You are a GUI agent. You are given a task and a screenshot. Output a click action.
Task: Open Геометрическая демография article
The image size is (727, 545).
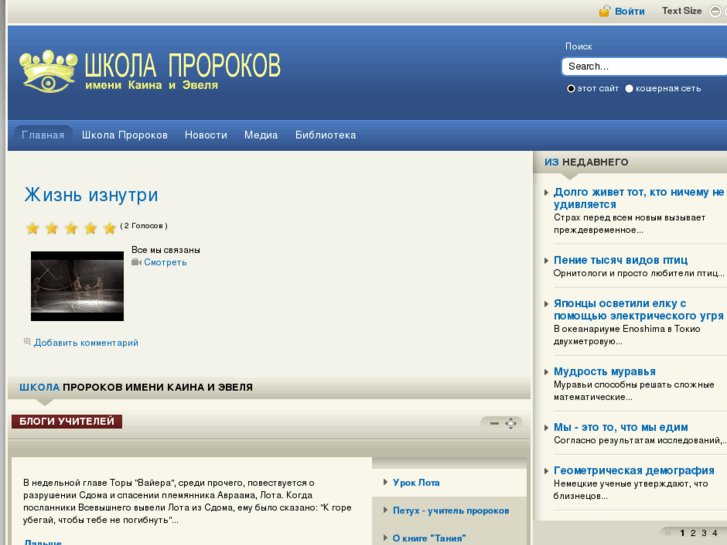[x=634, y=470]
